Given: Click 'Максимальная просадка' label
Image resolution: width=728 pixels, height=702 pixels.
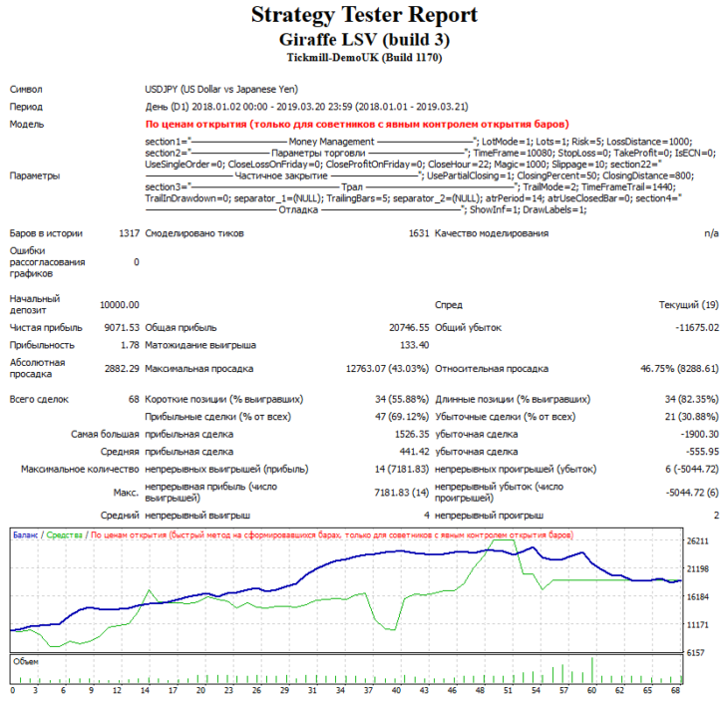Looking at the screenshot, I should point(199,369).
